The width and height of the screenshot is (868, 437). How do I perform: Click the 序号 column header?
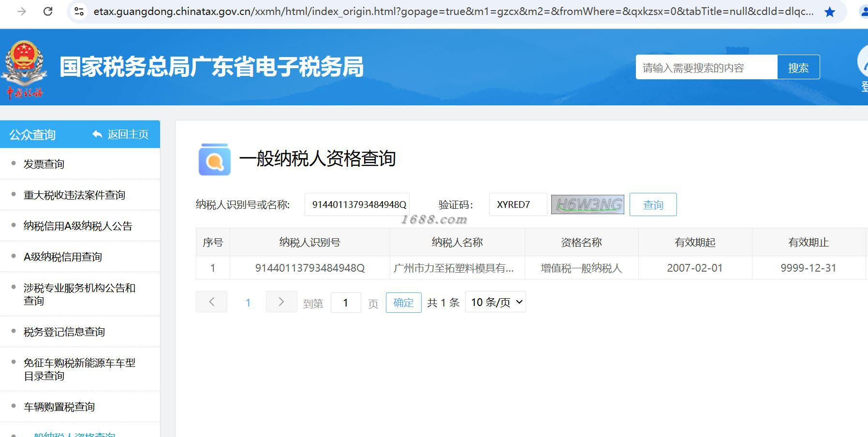coord(213,242)
